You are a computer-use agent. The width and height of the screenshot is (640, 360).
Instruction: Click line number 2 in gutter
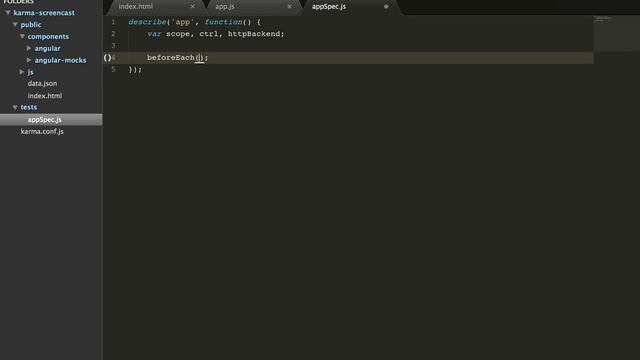pyautogui.click(x=113, y=34)
